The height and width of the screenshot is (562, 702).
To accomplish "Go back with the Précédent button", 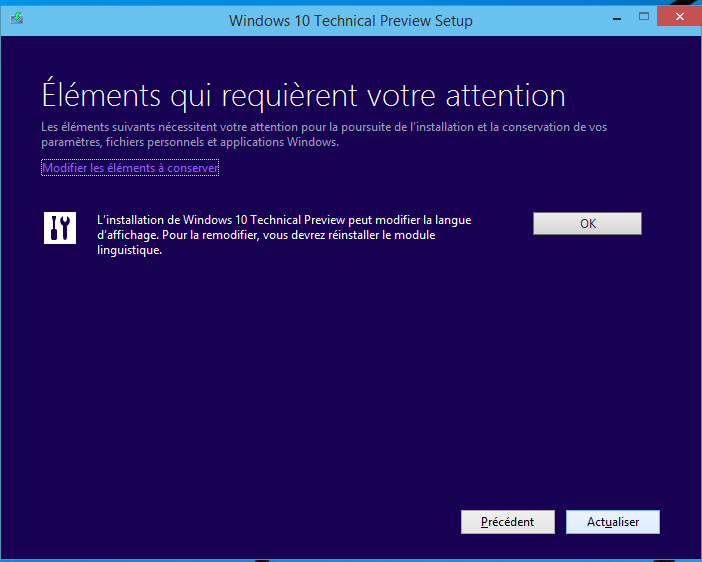I will 508,522.
